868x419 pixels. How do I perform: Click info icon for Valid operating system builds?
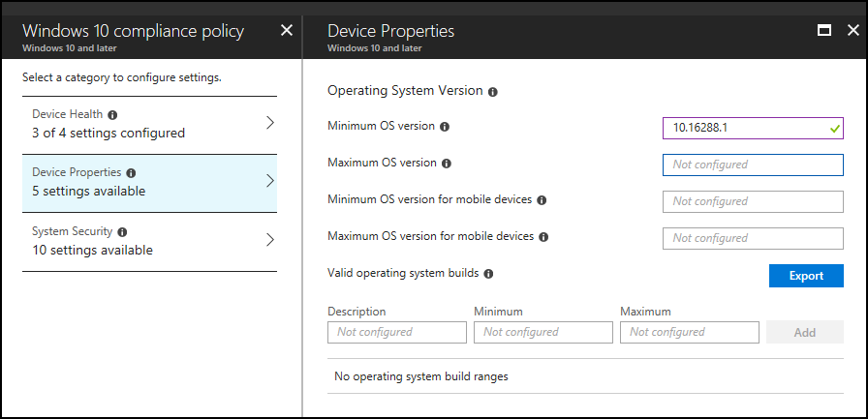coord(488,274)
